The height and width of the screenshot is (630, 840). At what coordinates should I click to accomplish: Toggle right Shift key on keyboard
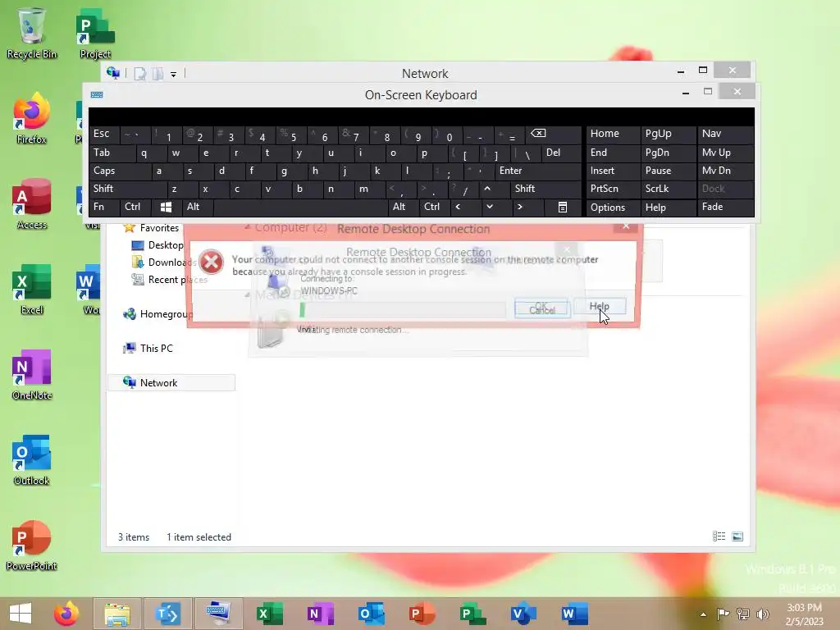[x=546, y=189]
